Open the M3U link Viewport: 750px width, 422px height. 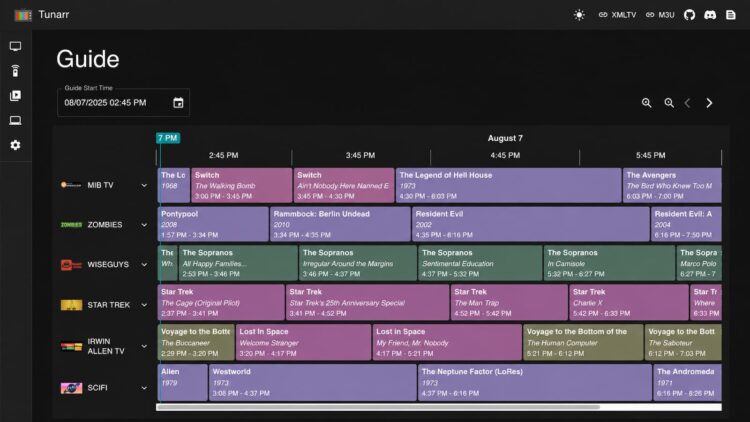click(660, 15)
